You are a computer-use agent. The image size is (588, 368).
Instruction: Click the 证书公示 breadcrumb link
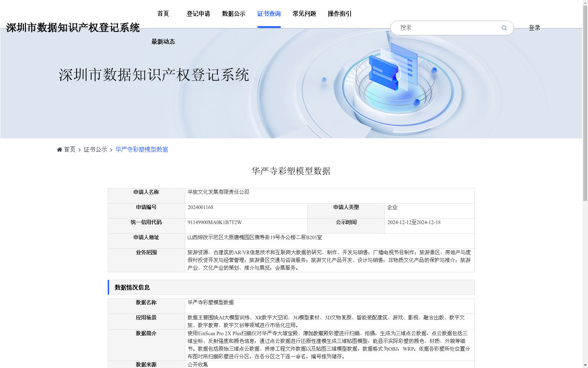pyautogui.click(x=96, y=149)
